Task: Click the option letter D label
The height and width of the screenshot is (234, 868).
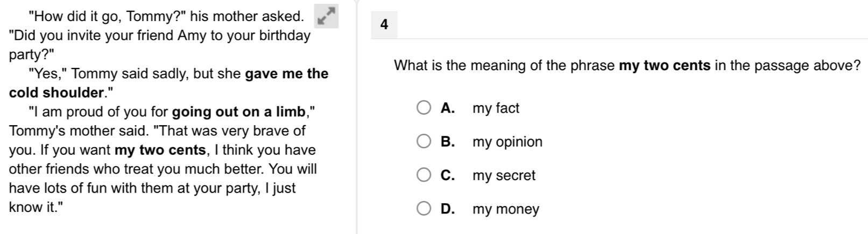Action: coord(448,209)
